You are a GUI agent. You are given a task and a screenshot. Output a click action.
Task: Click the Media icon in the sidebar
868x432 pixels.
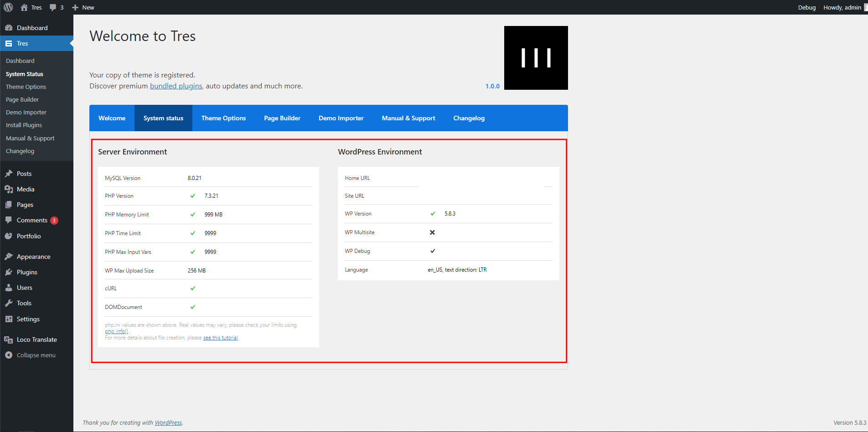click(x=9, y=189)
